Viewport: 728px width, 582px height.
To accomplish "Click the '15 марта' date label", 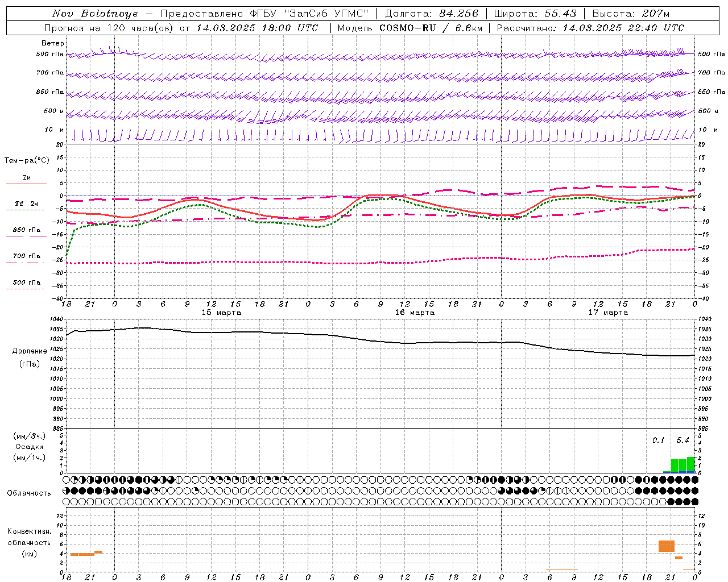I will coord(221,313).
